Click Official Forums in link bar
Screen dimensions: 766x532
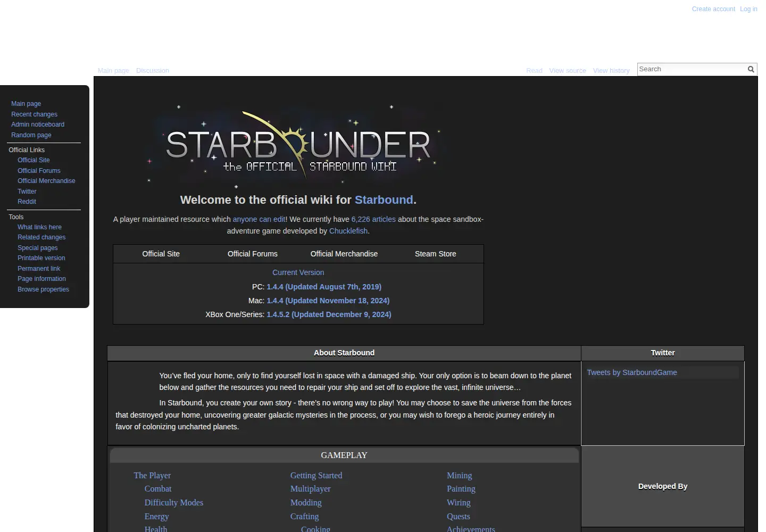[x=253, y=254]
